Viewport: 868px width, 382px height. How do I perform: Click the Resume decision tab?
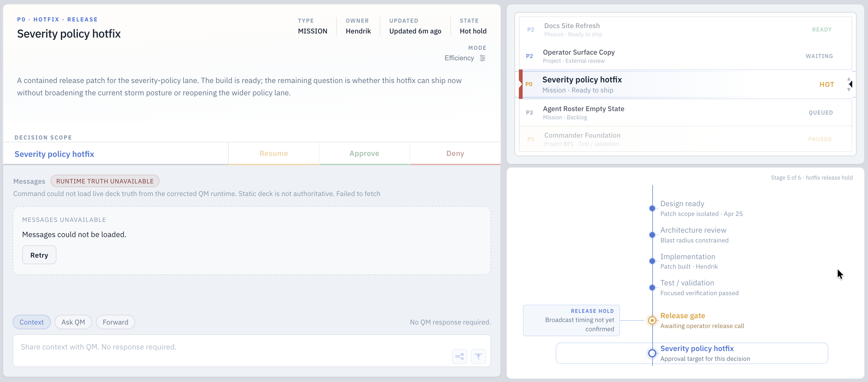click(273, 153)
